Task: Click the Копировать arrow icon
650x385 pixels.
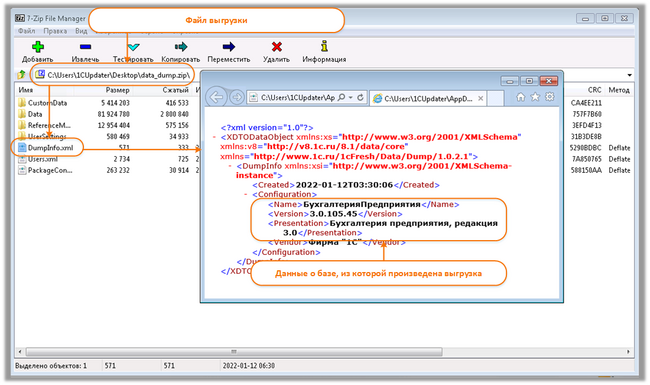Action: (x=181, y=46)
